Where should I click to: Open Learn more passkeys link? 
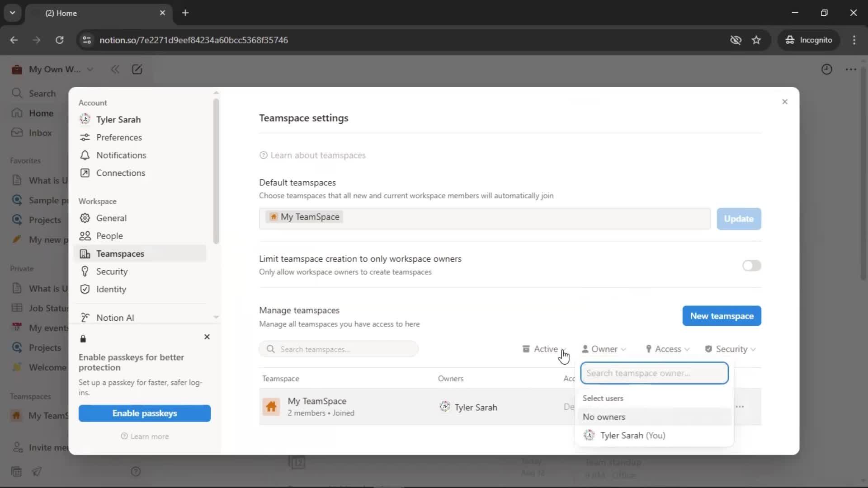pyautogui.click(x=145, y=436)
